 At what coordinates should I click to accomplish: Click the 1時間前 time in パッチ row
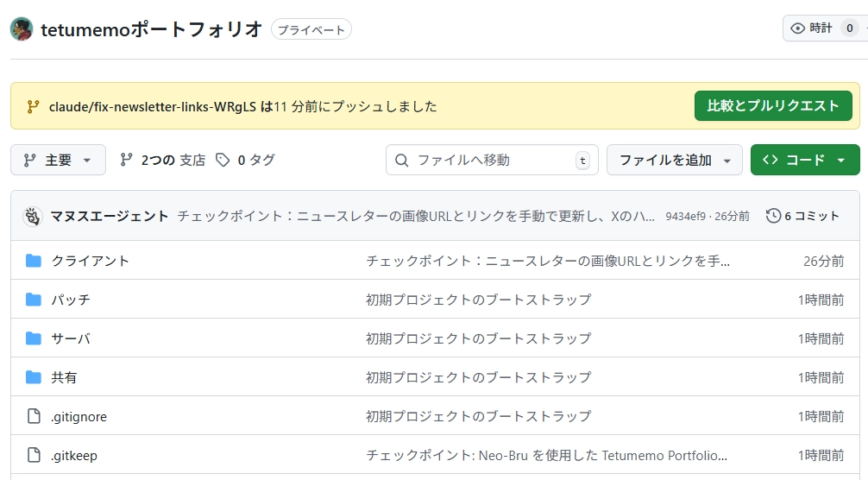click(821, 300)
